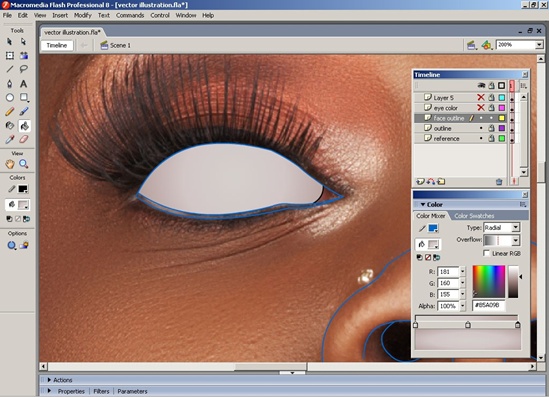The image size is (549, 397).
Task: Open the Alpha value slider dropdown
Action: pyautogui.click(x=463, y=306)
